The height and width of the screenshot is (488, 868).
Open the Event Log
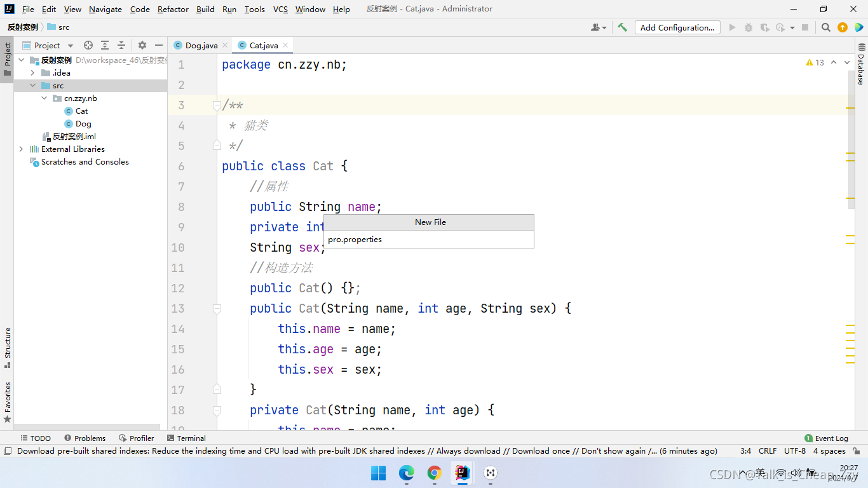(826, 438)
